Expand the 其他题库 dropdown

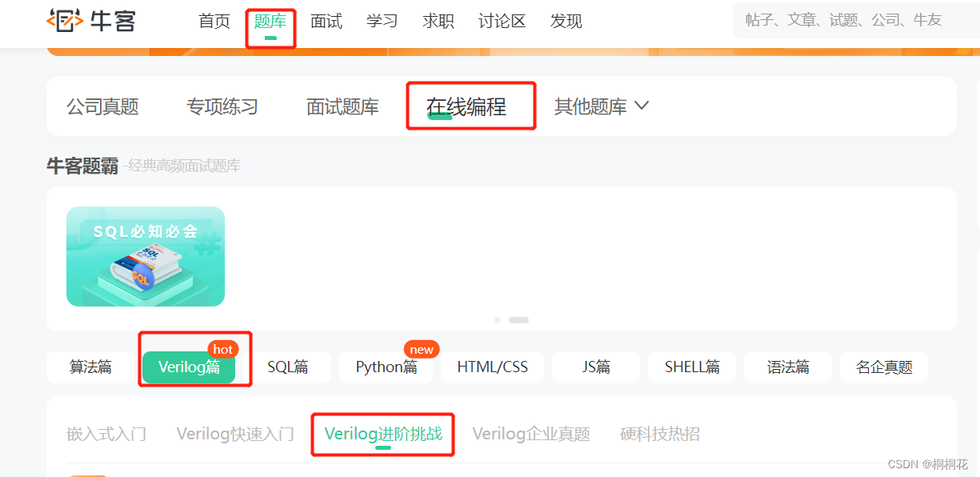(x=602, y=106)
